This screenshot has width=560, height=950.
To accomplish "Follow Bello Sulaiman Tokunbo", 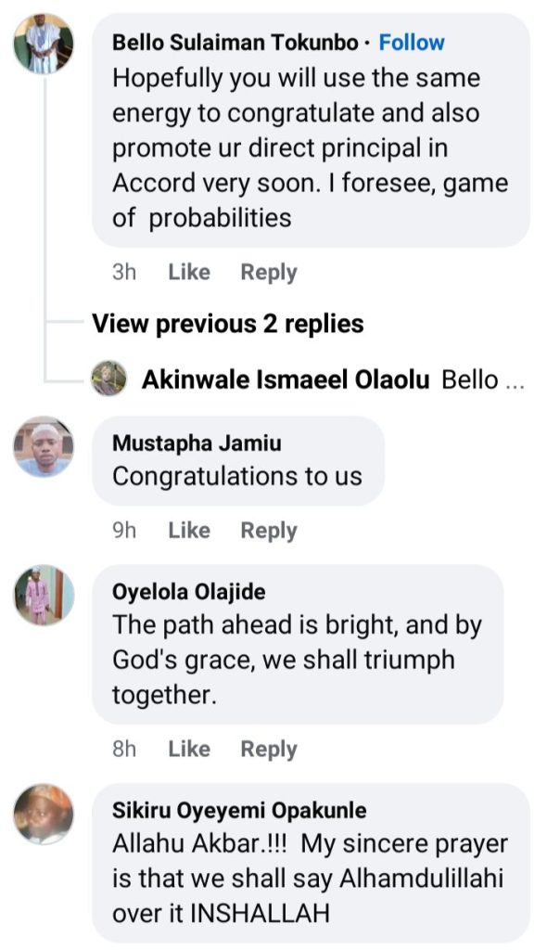I will coord(412,43).
